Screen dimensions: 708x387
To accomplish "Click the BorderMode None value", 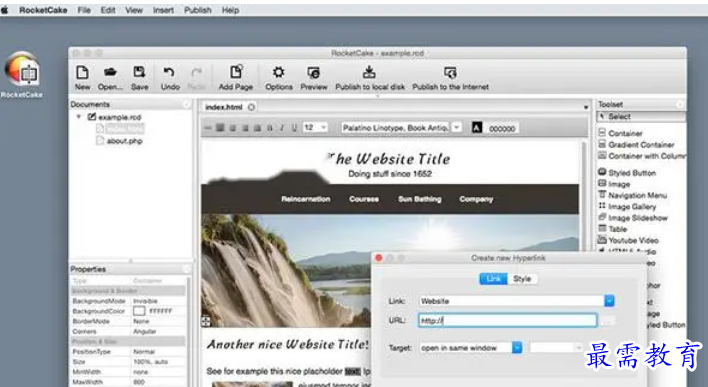I will point(141,321).
